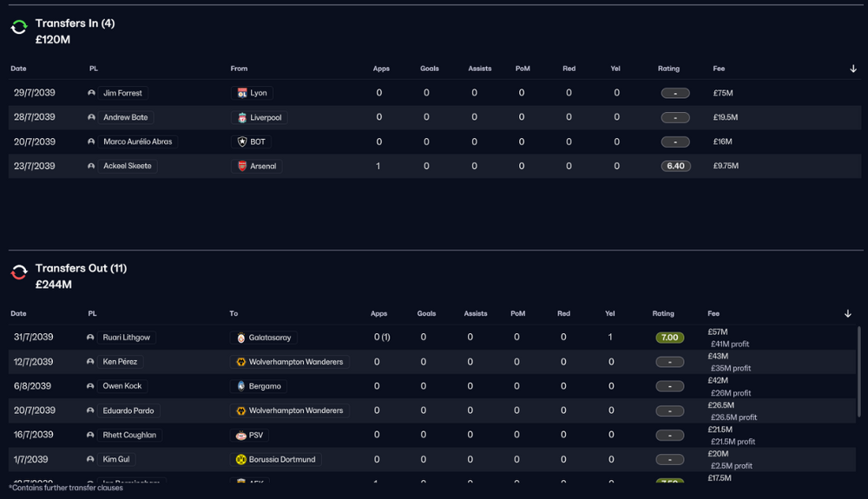The height and width of the screenshot is (499, 868).
Task: Click the Arsenal club badge icon
Action: coord(242,166)
